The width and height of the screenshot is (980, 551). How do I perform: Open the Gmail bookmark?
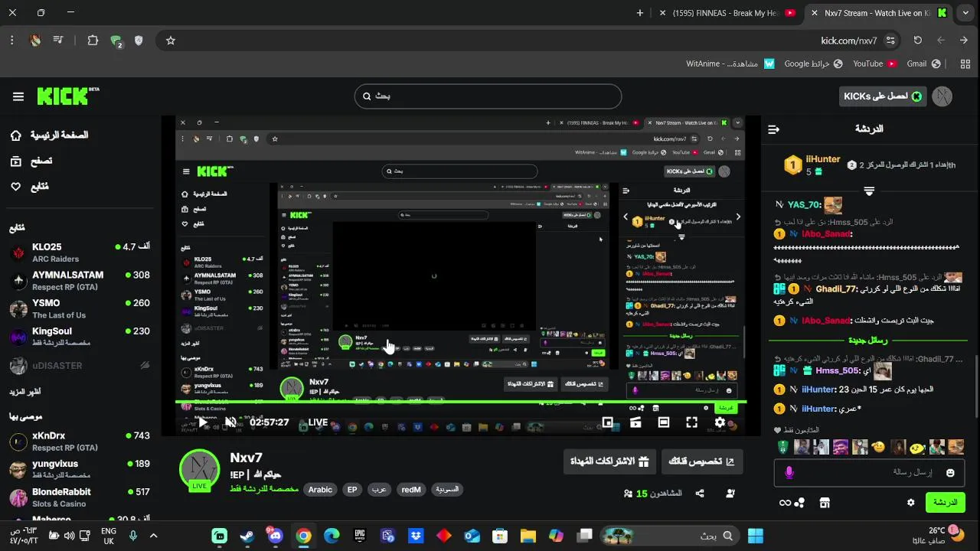923,64
